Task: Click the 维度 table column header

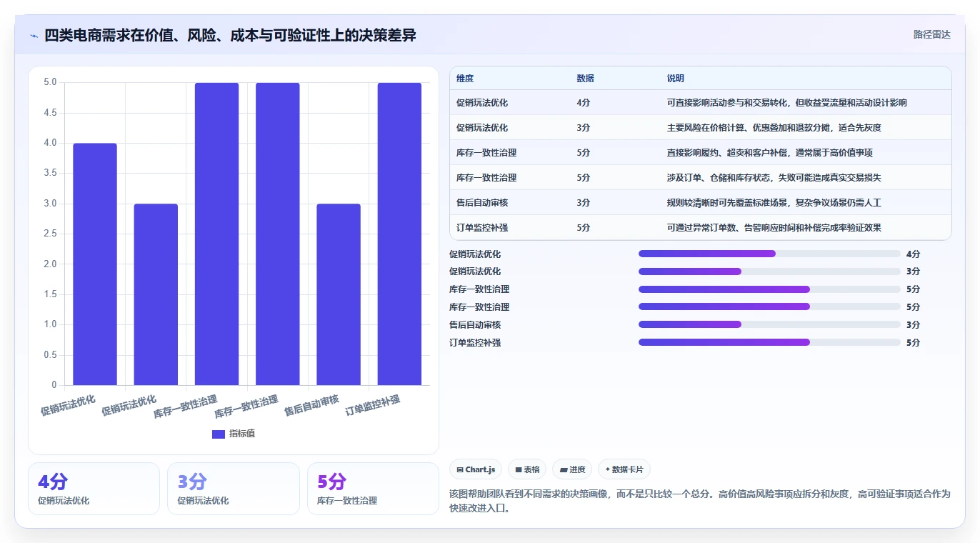Action: (465, 78)
